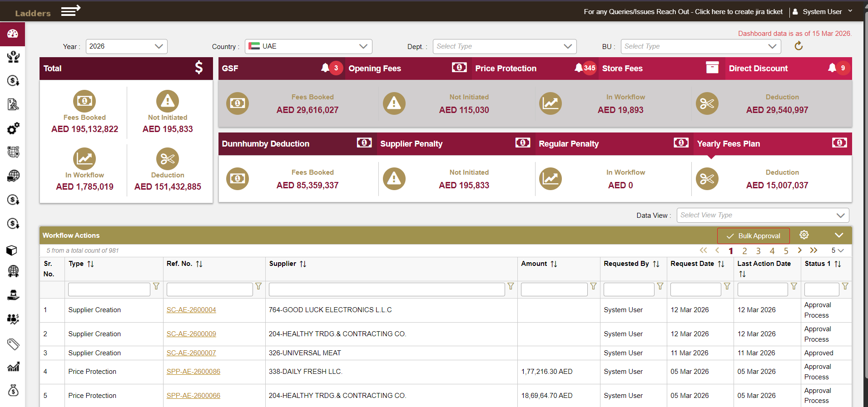Open the Dept. Select Type dropdown

point(504,46)
